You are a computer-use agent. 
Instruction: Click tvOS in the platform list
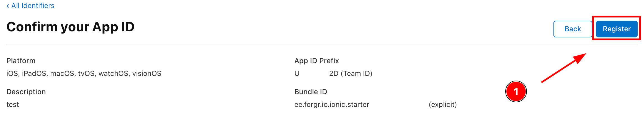[x=86, y=73]
